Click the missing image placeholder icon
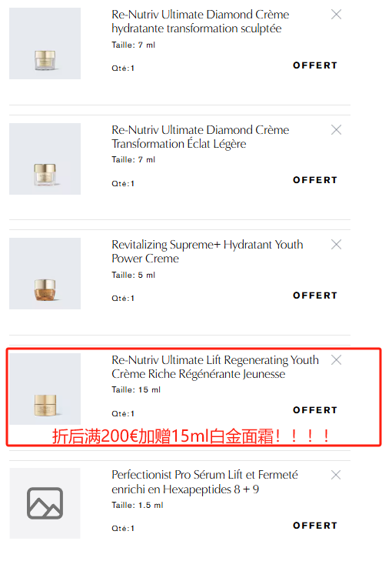 pos(45,503)
